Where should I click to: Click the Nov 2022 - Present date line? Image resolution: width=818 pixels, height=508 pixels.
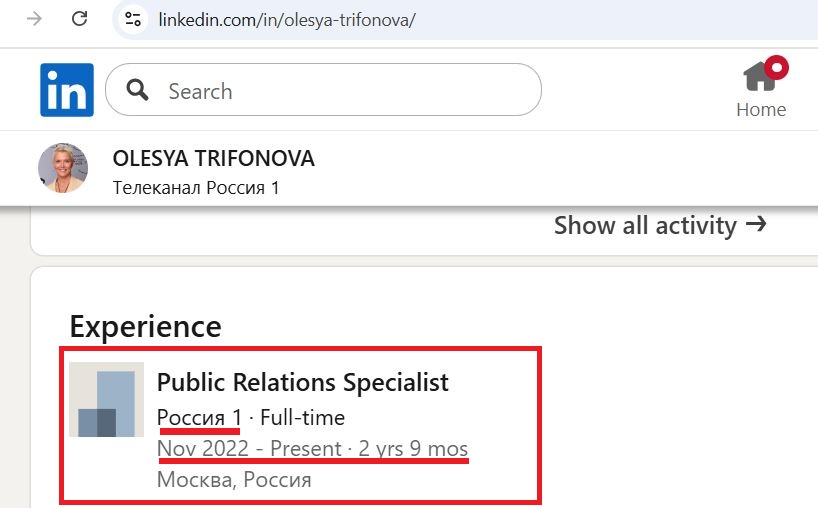[x=312, y=449]
